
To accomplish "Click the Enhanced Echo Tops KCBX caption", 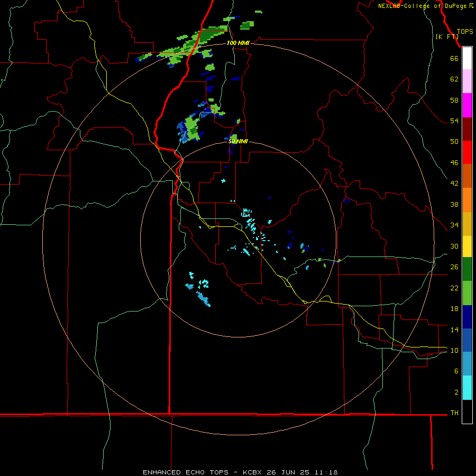I will [240, 472].
